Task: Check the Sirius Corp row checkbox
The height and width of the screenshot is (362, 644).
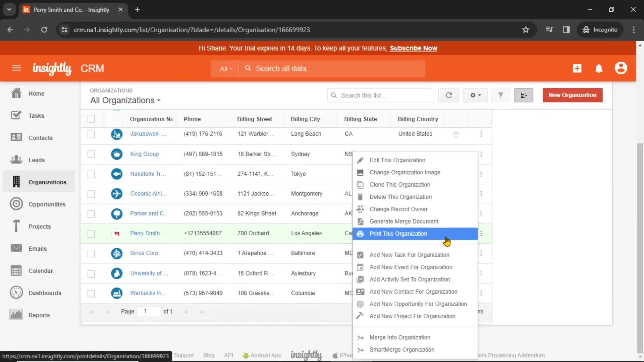Action: click(91, 254)
